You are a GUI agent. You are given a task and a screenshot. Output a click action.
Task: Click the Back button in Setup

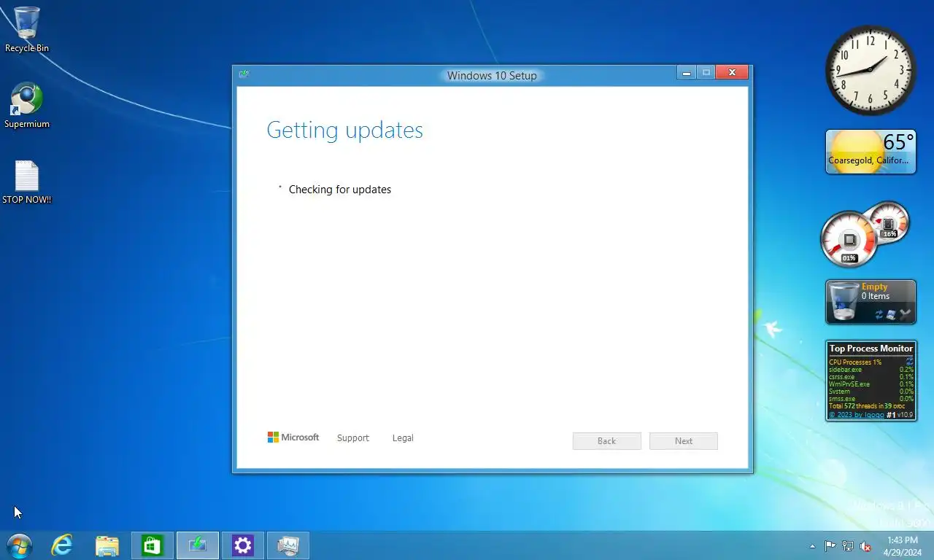point(607,441)
